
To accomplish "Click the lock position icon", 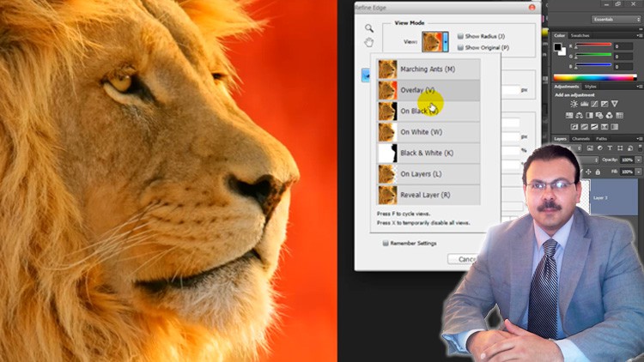I will pos(588,172).
